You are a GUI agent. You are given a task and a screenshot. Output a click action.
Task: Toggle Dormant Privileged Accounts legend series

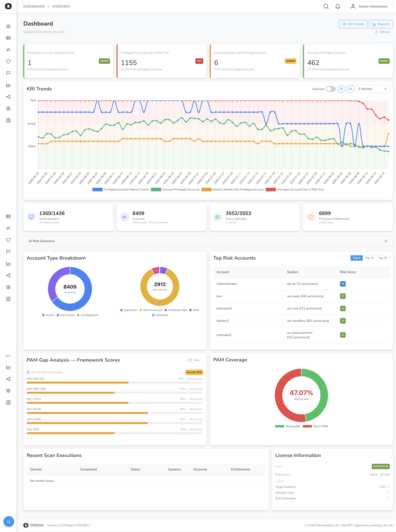[x=175, y=190]
